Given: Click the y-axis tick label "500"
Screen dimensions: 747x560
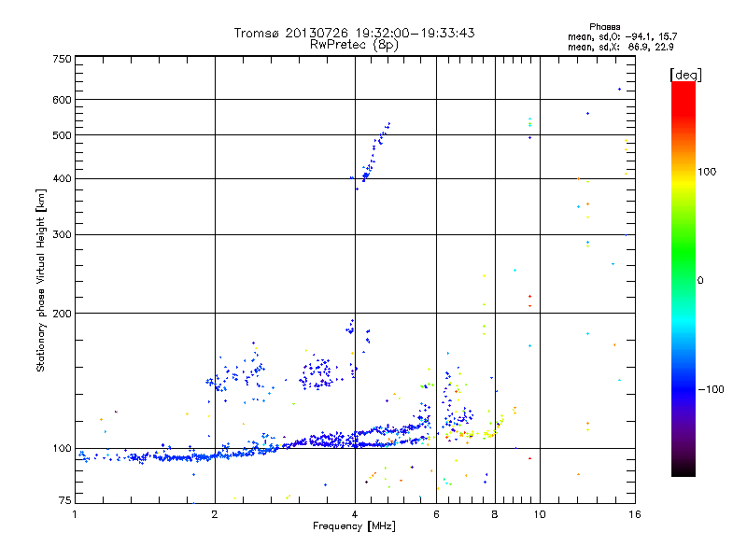Looking at the screenshot, I should tap(62, 135).
